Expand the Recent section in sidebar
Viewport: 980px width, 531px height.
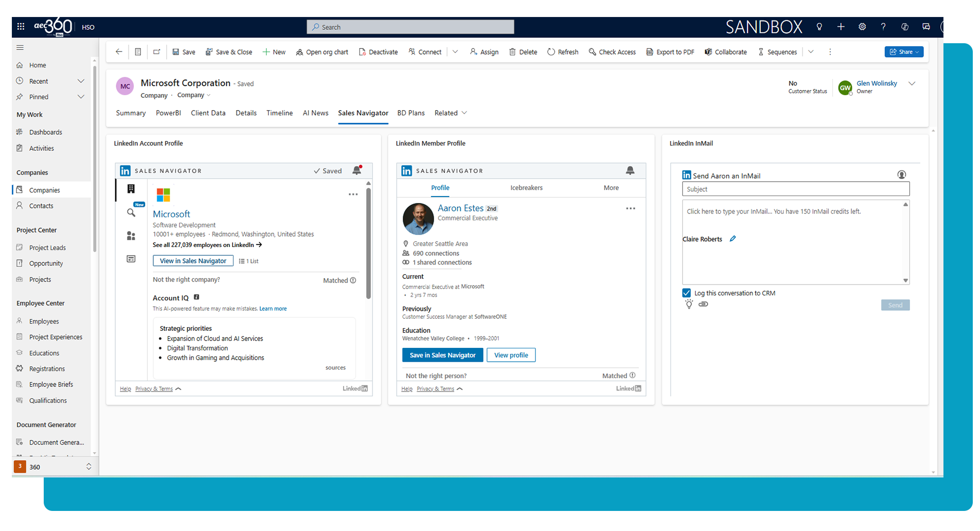tap(81, 81)
